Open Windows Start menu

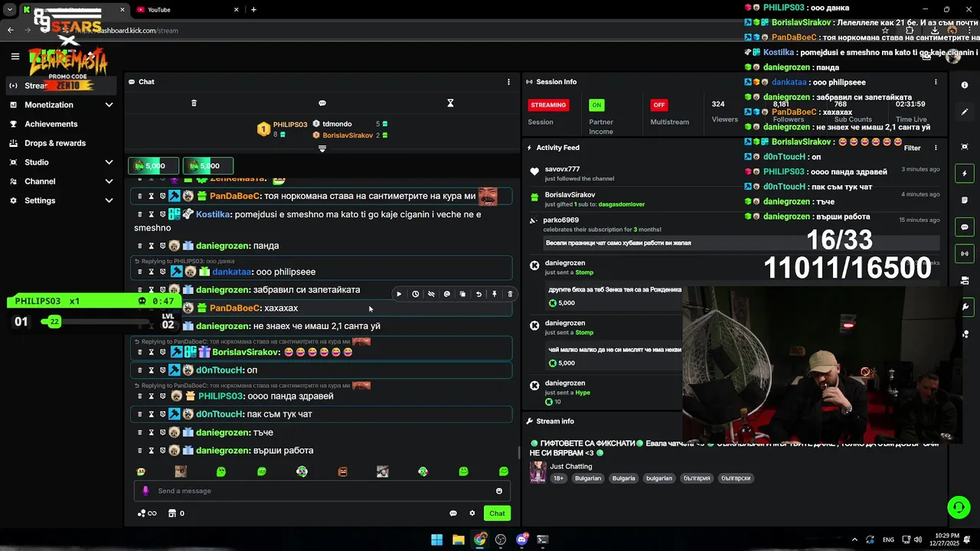(436, 540)
